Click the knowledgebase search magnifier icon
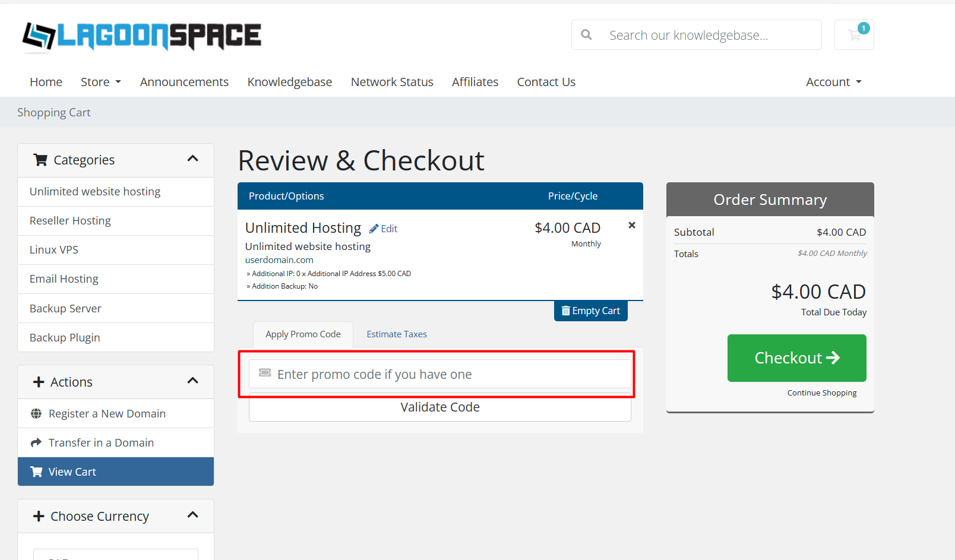 coord(586,35)
